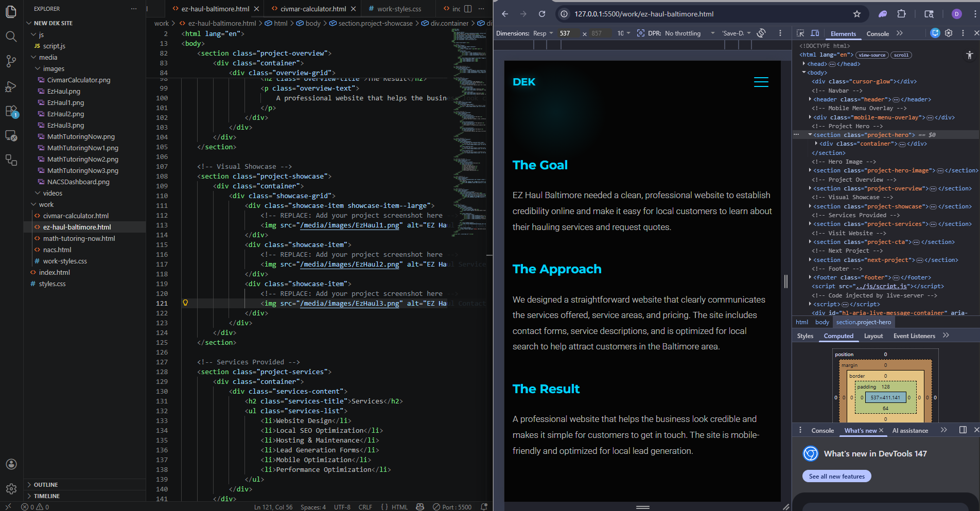This screenshot has height=511, width=980.
Task: Open the Remote Explorer view icon
Action: (11, 136)
